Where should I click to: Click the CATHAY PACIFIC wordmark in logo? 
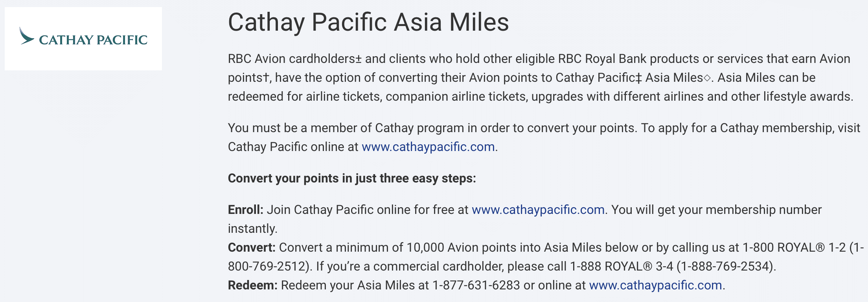[x=93, y=40]
